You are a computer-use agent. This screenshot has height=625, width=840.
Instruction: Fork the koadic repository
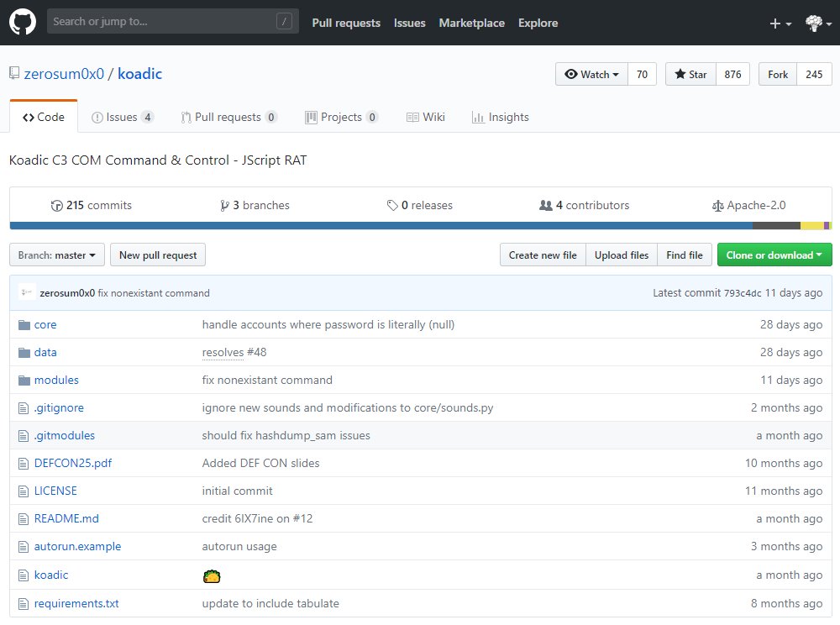pyautogui.click(x=777, y=75)
